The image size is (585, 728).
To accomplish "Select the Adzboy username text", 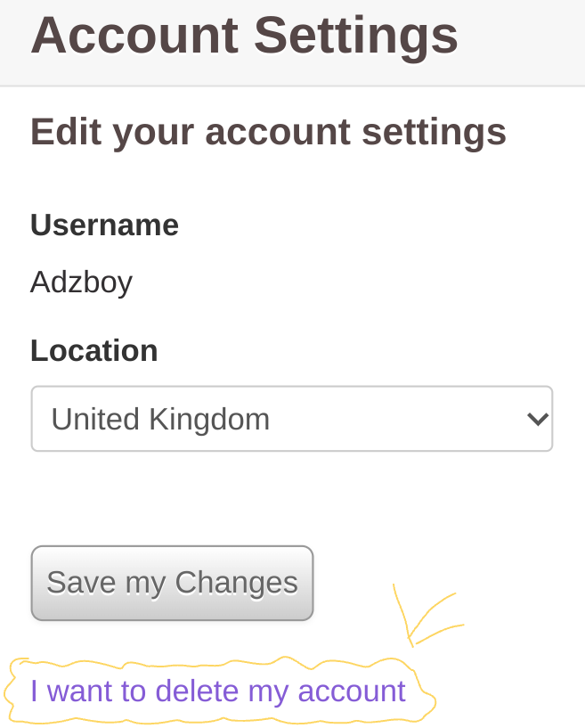I will (x=81, y=282).
